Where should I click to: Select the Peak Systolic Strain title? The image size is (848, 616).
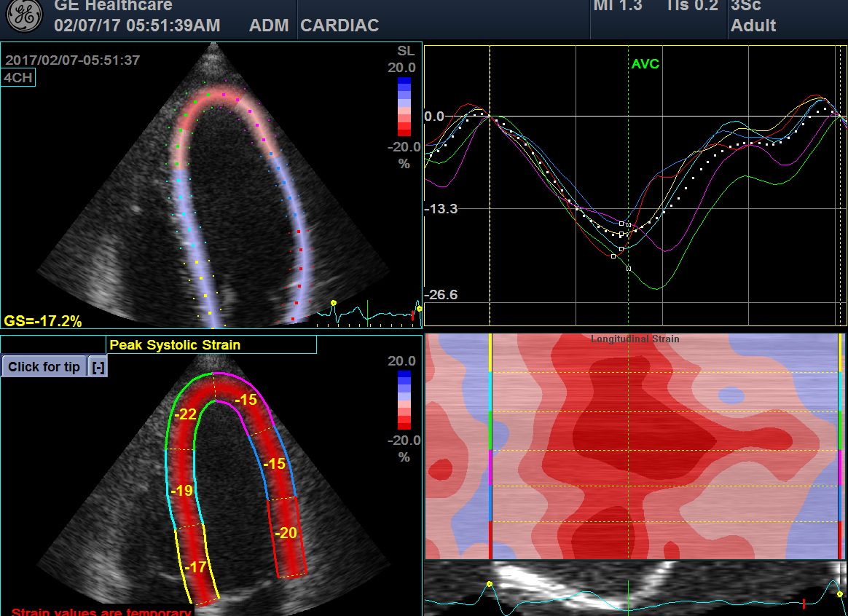coord(175,344)
